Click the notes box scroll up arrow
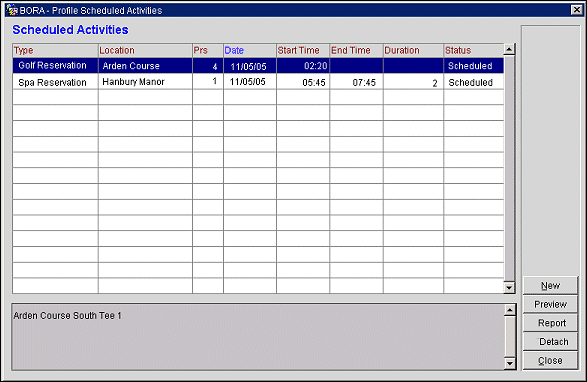This screenshot has height=382, width=587. (510, 310)
